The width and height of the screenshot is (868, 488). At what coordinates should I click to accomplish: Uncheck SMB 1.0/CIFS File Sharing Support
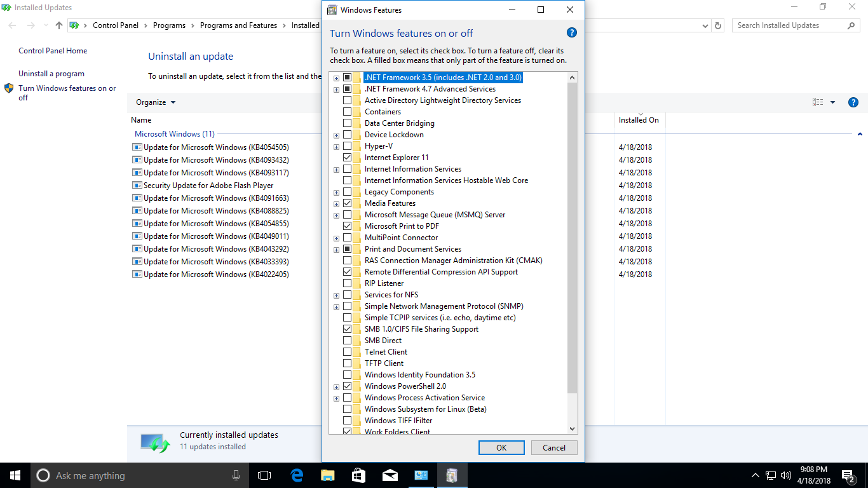coord(347,329)
